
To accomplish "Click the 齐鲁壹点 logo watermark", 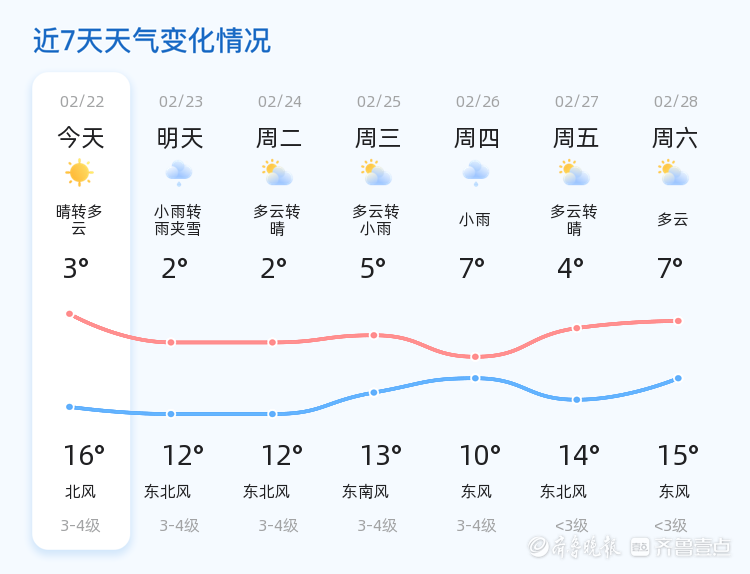I will [694, 546].
